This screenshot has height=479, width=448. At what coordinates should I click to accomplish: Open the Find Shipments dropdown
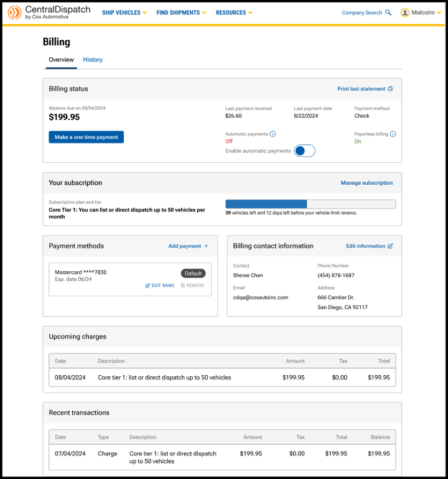pos(181,12)
